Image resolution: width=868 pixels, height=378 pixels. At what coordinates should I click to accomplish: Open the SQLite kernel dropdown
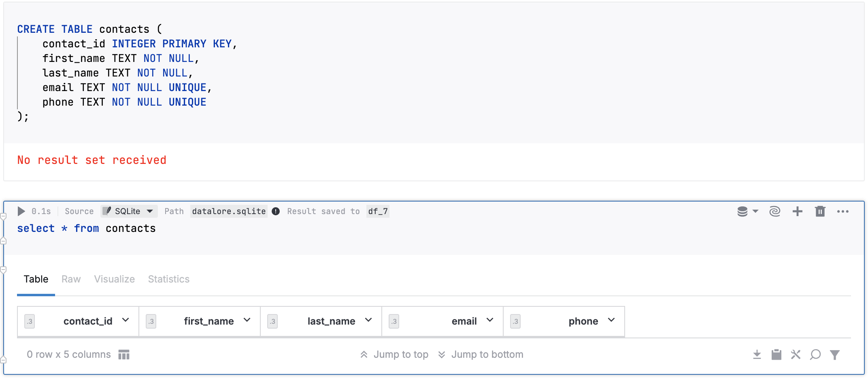pyautogui.click(x=129, y=211)
